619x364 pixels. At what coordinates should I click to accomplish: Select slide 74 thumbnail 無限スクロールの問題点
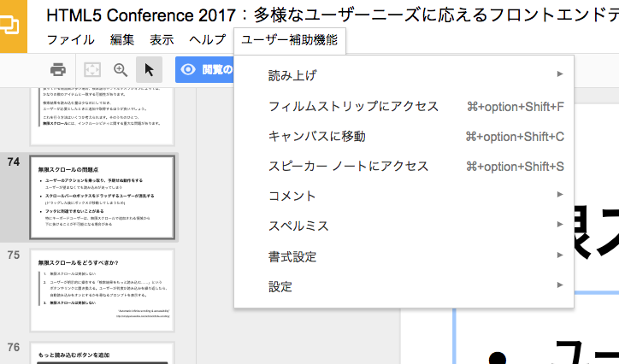[x=103, y=197]
